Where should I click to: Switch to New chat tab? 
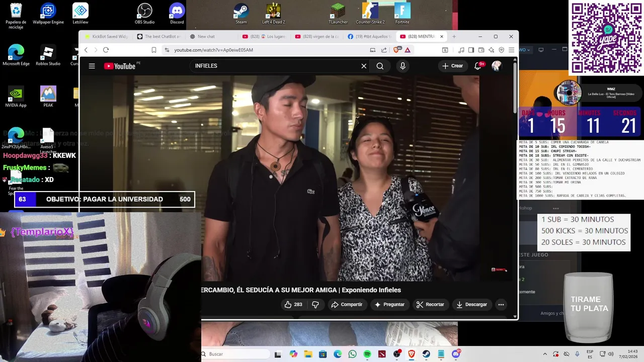point(210,36)
